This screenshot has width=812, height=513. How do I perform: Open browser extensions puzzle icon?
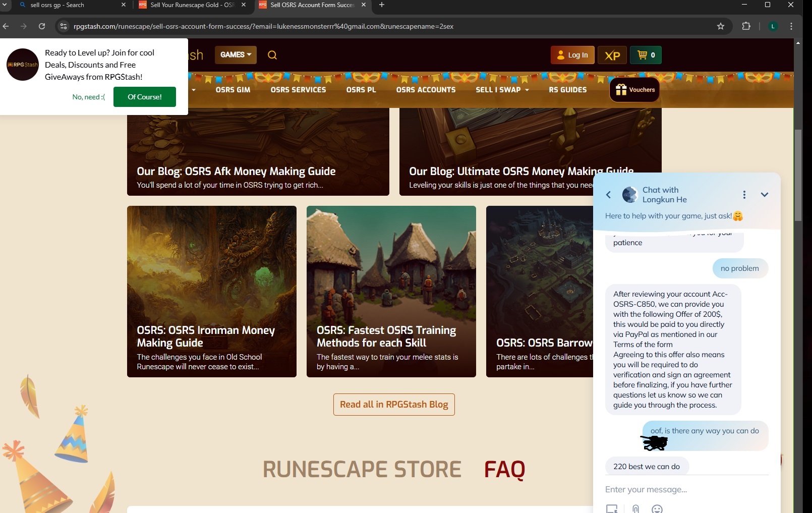[x=746, y=26]
